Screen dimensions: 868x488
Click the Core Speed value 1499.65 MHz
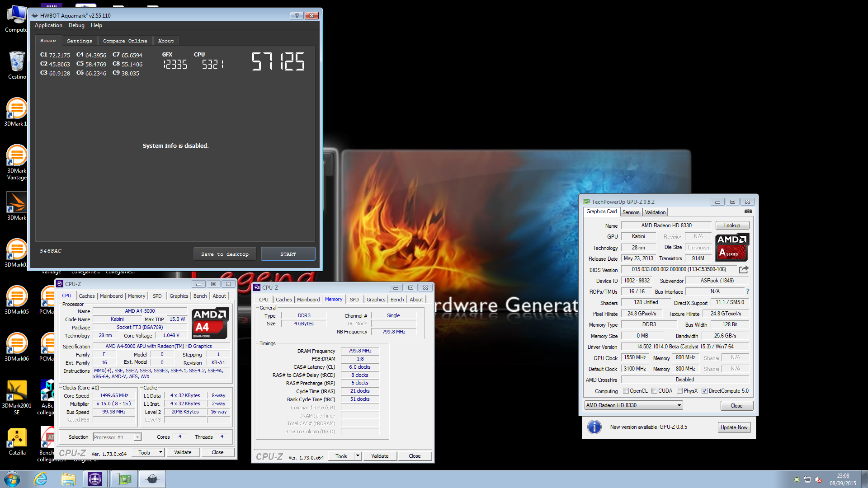(114, 395)
